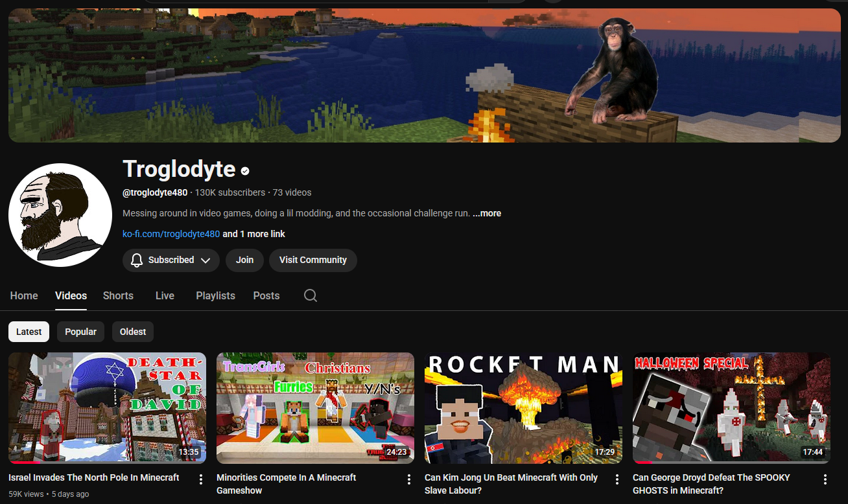Open three-dot menu for the 13:35 video
Viewport: 848px width, 504px height.
(x=201, y=479)
